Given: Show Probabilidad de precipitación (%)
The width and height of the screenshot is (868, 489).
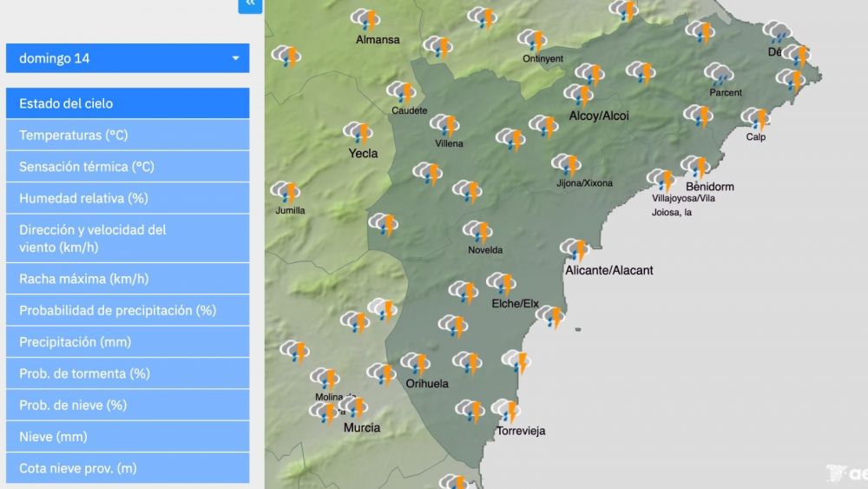Looking at the screenshot, I should [128, 311].
